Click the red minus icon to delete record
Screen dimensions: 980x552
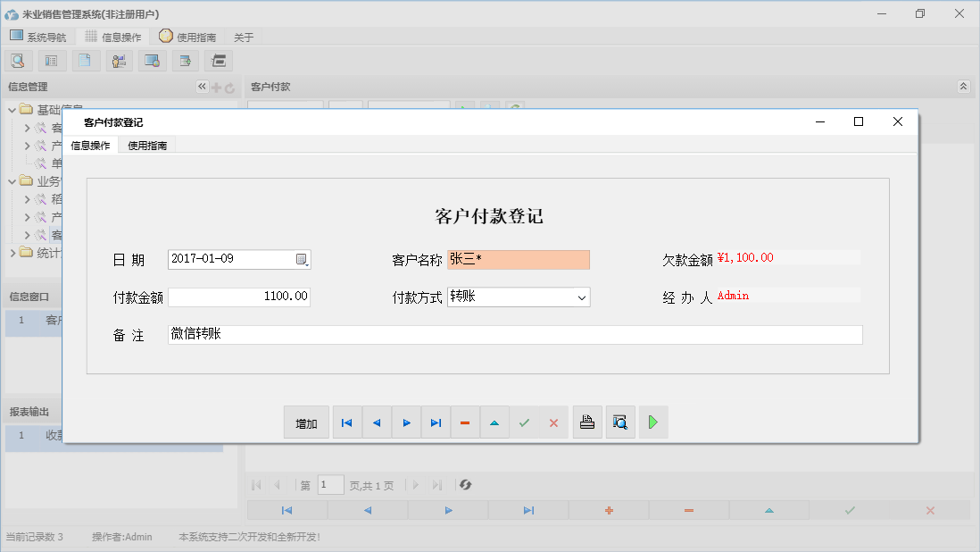point(465,422)
